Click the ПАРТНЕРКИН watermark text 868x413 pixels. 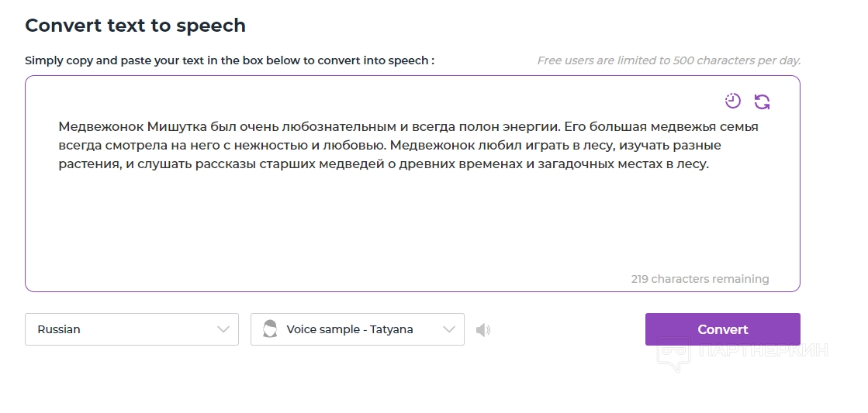point(763,351)
